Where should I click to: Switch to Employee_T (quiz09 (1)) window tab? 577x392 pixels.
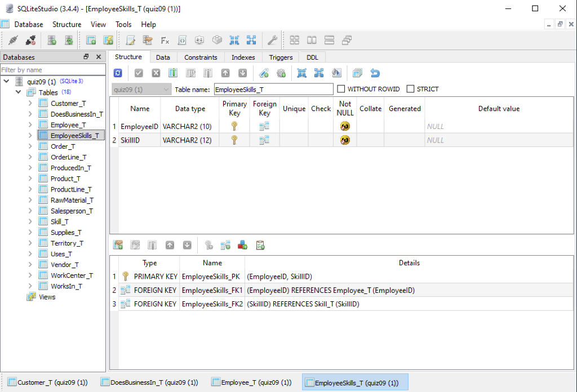click(x=252, y=382)
